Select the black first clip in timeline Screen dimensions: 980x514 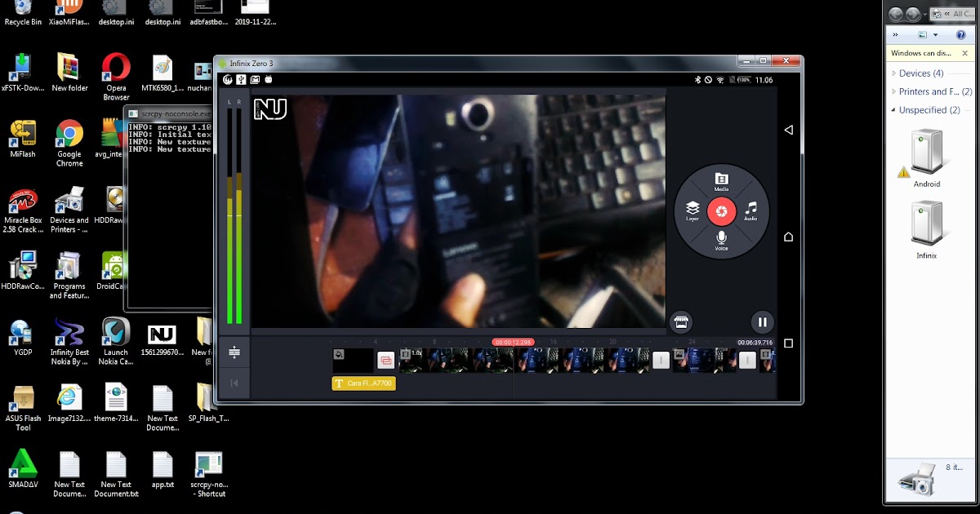(353, 360)
